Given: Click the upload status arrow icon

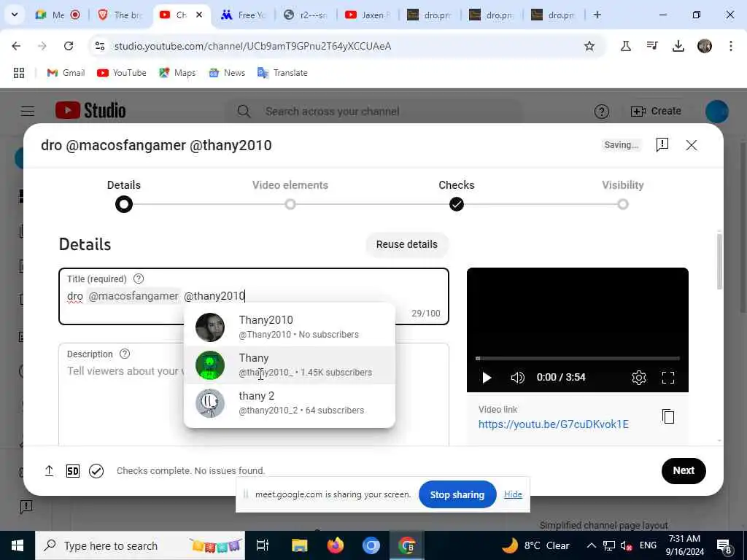Looking at the screenshot, I should tap(49, 471).
